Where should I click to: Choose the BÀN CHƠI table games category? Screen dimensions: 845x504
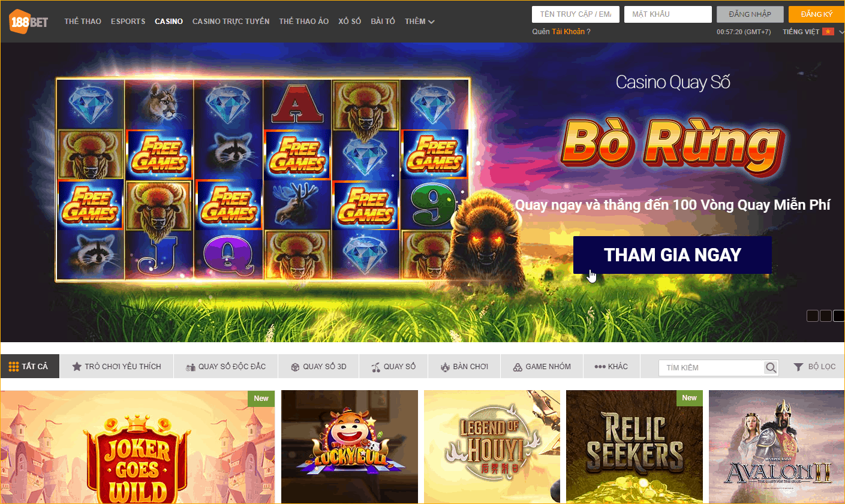(464, 366)
